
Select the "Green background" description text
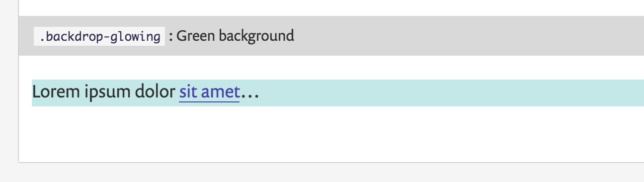coord(235,36)
